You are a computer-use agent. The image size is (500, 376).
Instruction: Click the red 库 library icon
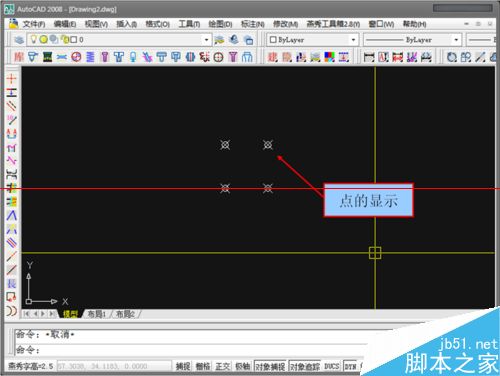(19, 57)
